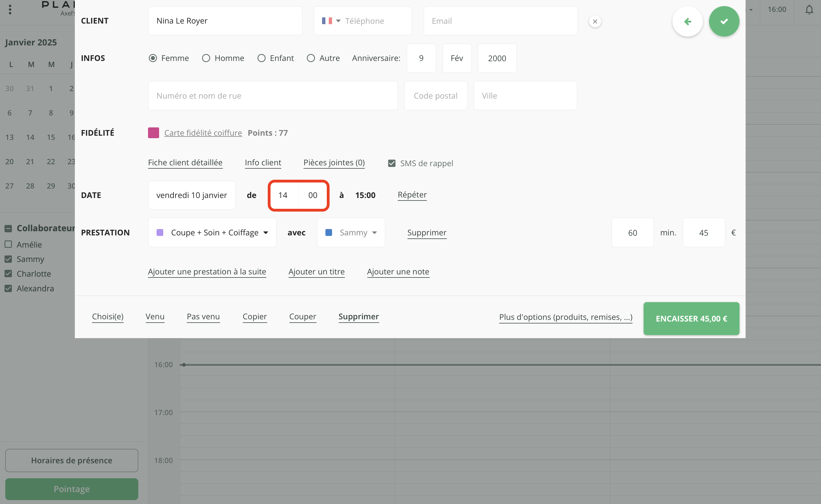Collapse the Collaborateurs group icon
This screenshot has height=504, width=821.
coord(8,228)
